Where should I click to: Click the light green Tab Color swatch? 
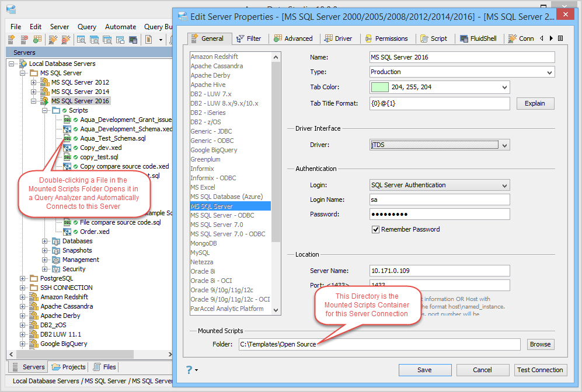click(379, 87)
